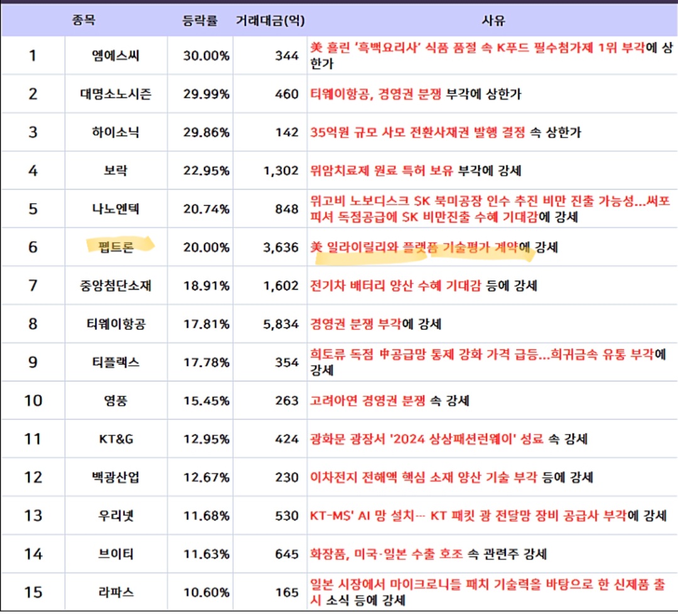Select stock name 라파스
678x616 pixels.
(116, 592)
